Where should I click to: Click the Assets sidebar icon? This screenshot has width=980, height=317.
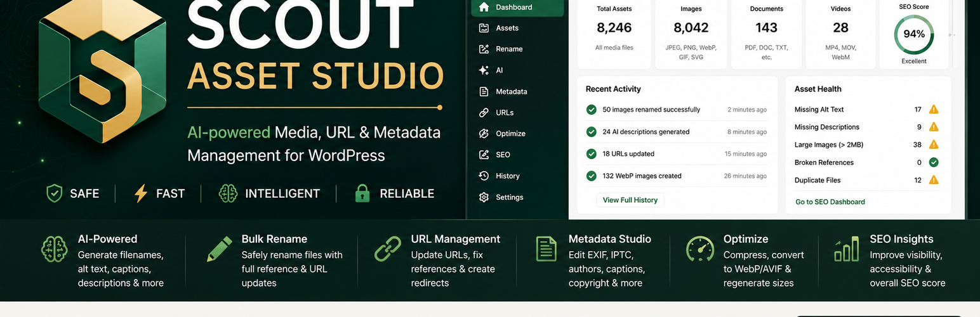484,28
